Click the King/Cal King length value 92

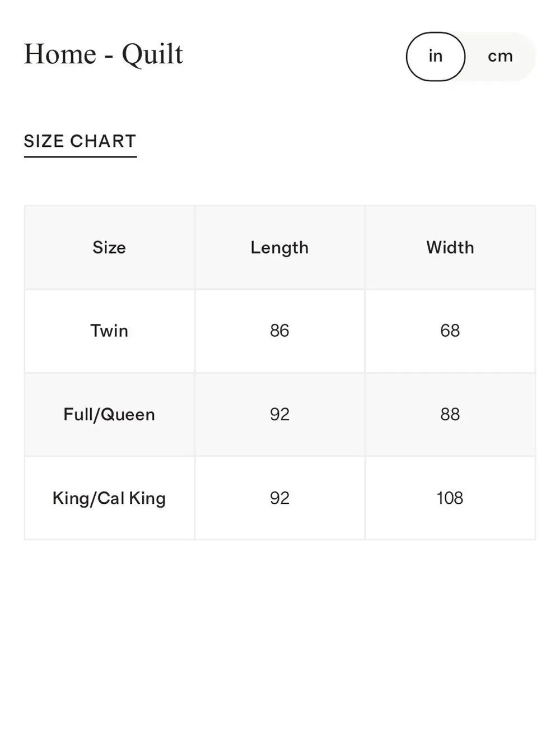[279, 498]
